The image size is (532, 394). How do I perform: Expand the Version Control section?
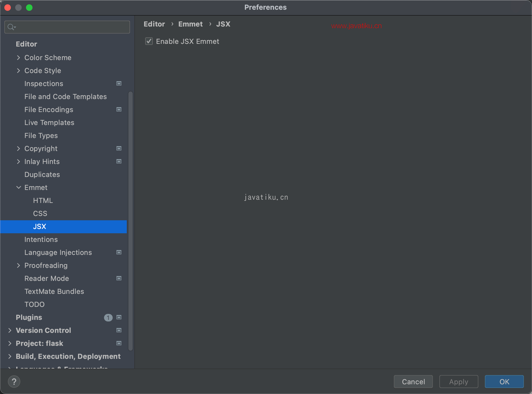(x=10, y=330)
